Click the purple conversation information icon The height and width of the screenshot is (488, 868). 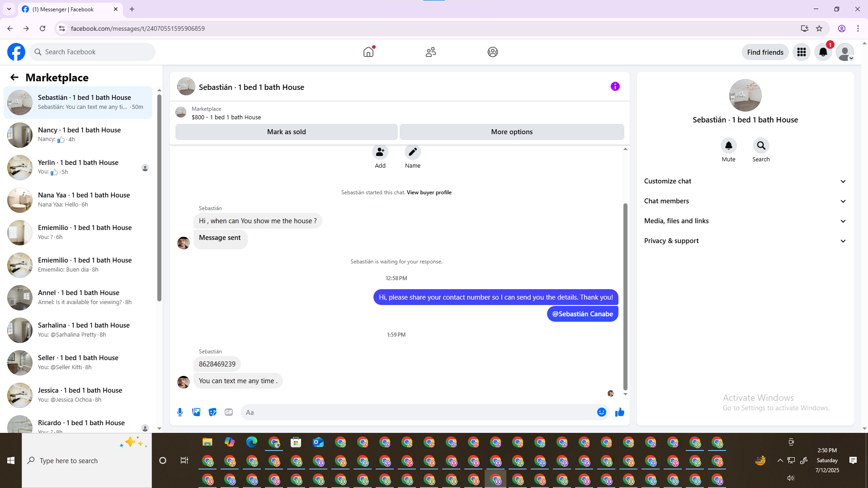coord(615,86)
